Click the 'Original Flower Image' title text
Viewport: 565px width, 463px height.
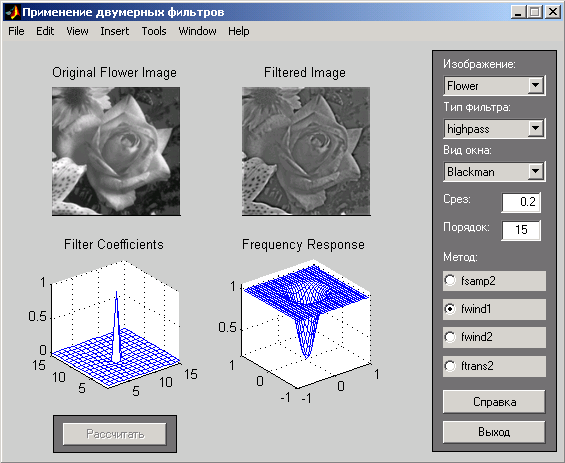coord(115,72)
